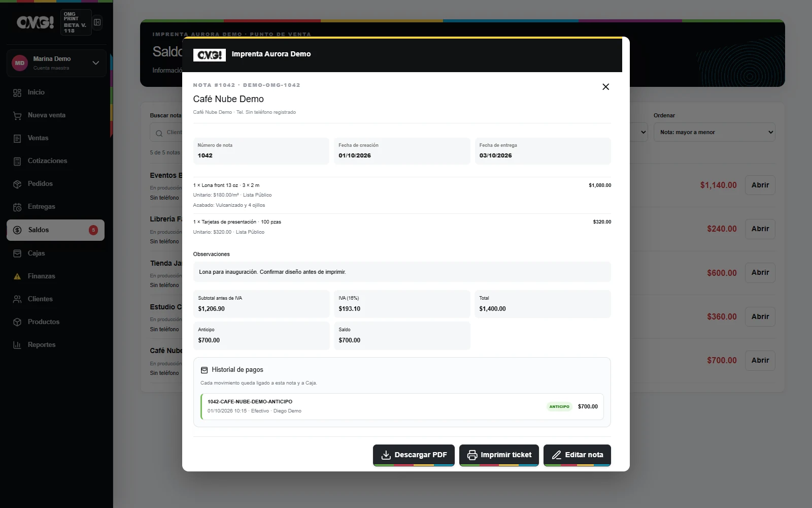The height and width of the screenshot is (508, 812).
Task: Click the Clientes people icon
Action: (x=17, y=299)
